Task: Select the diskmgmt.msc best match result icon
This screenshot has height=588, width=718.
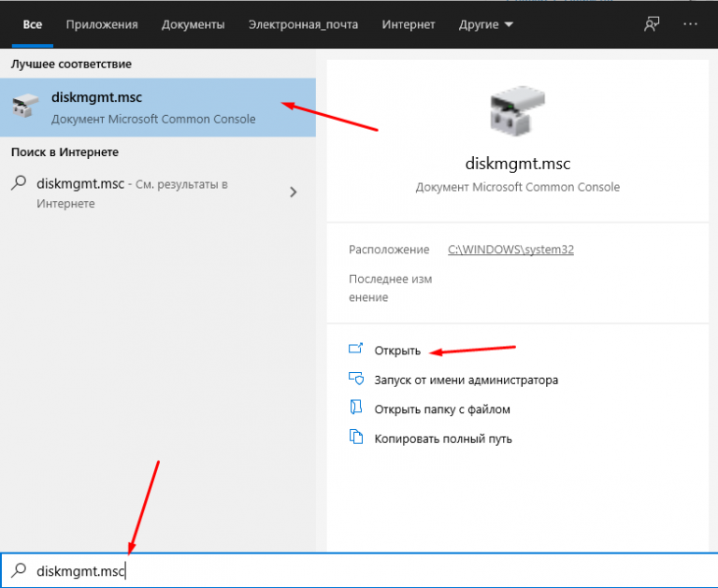Action: click(x=25, y=107)
